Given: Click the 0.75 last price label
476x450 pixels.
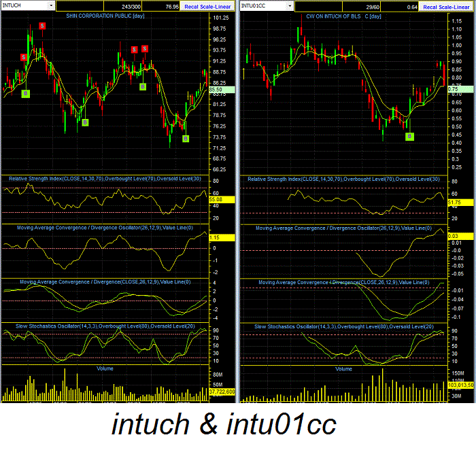Looking at the screenshot, I should 460,89.
